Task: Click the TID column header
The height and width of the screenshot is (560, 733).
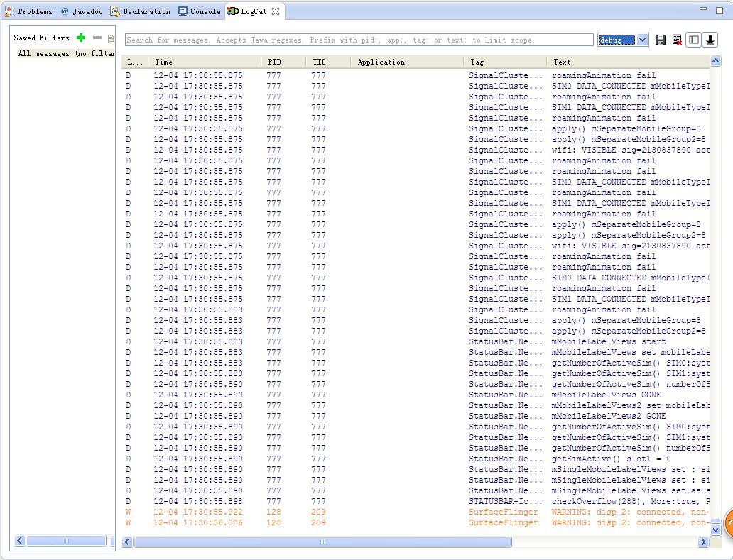Action: (328, 62)
